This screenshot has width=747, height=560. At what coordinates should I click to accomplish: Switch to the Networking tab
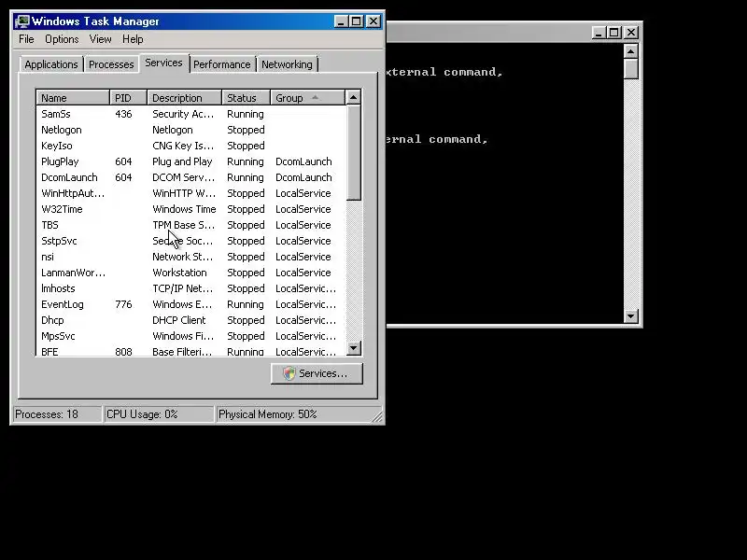click(x=287, y=64)
